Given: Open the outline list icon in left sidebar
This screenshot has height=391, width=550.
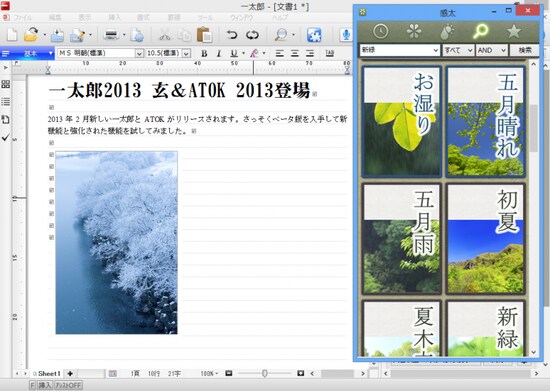Looking at the screenshot, I should [6, 102].
